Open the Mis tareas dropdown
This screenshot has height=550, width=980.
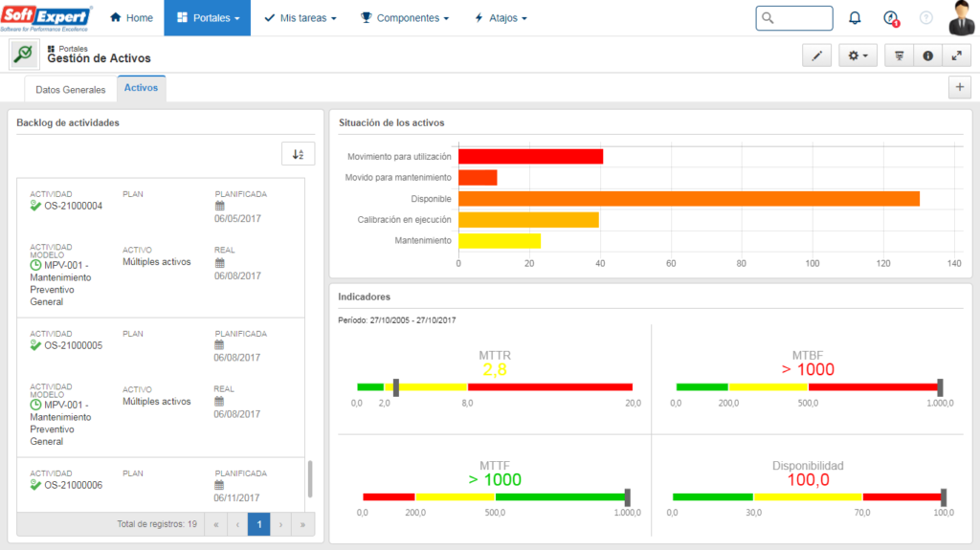point(300,17)
